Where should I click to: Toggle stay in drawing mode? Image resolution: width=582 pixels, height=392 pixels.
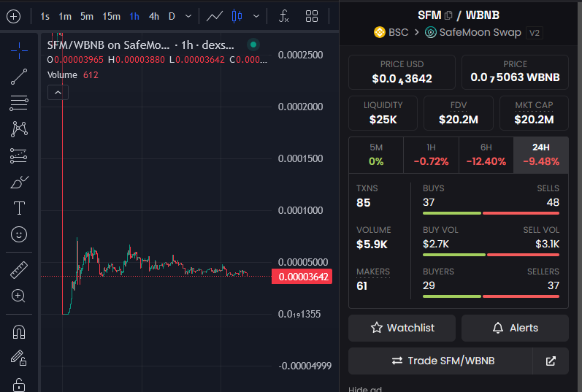pos(19,358)
